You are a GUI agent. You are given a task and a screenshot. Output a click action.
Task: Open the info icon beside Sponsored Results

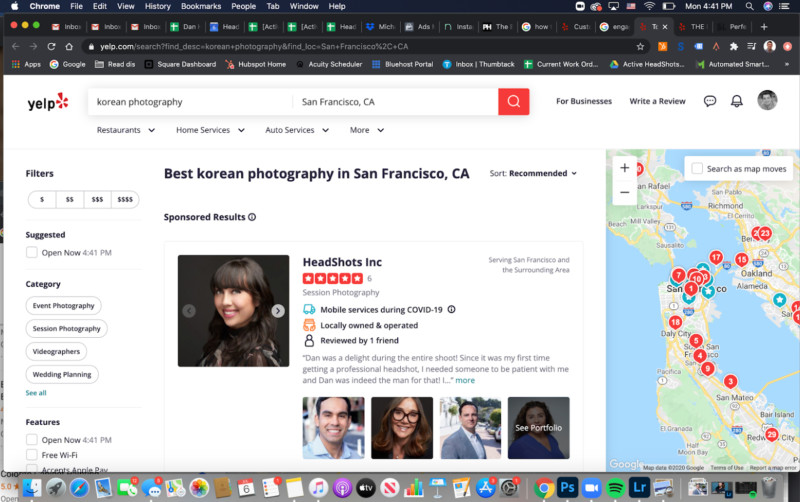click(x=252, y=217)
